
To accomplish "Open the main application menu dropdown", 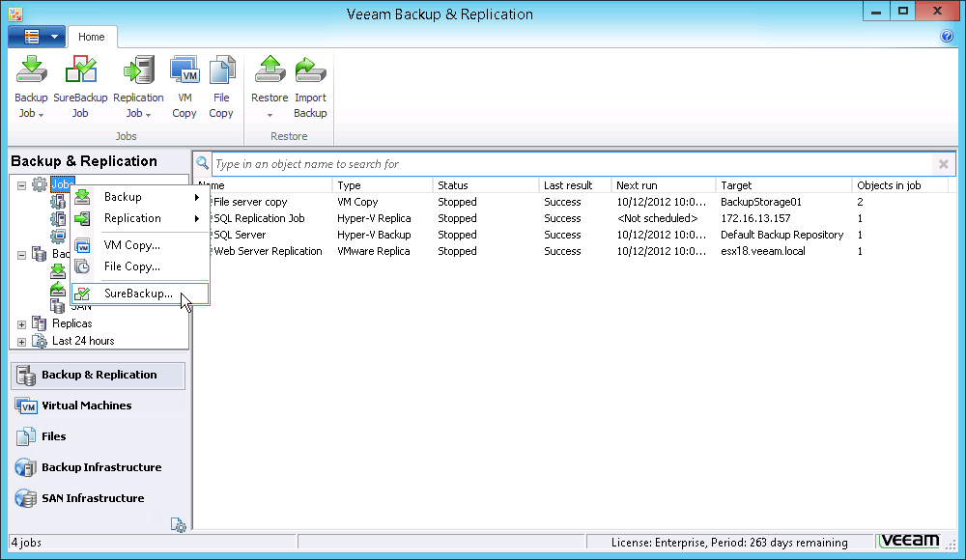I will point(37,37).
